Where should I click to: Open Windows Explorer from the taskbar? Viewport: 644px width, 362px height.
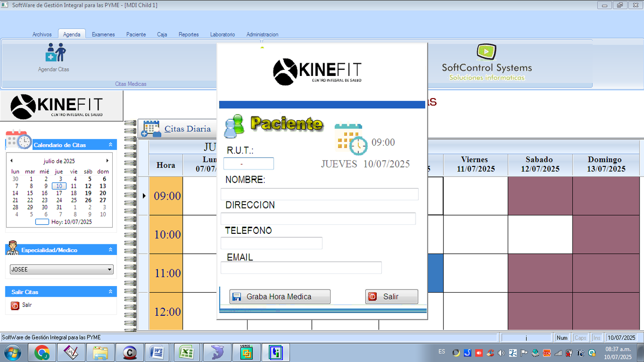[x=101, y=353]
